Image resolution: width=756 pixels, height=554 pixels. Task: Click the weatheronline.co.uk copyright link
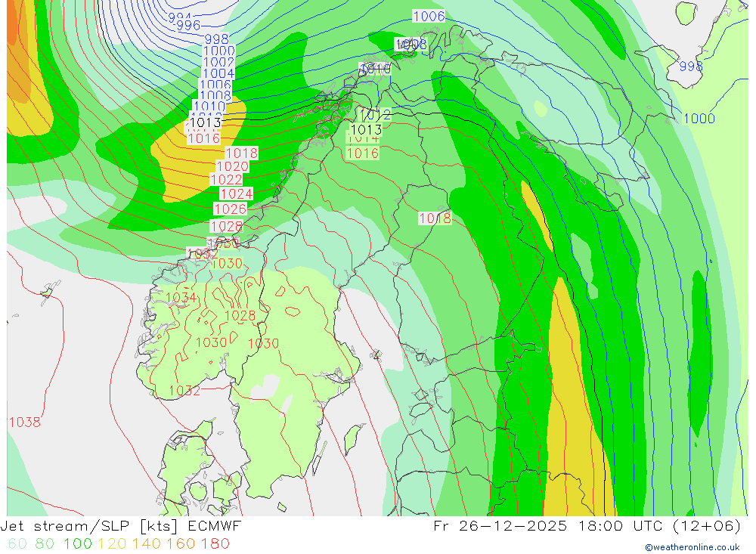coord(692,547)
